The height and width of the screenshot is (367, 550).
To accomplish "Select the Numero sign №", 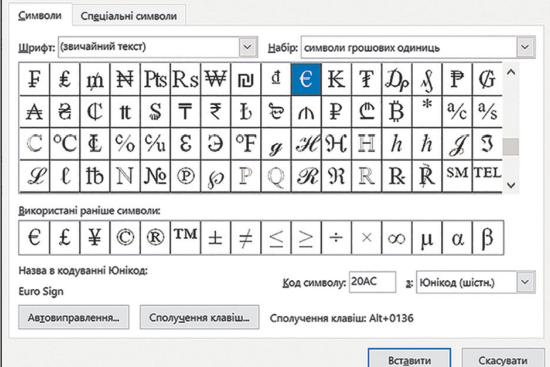I will pyautogui.click(x=155, y=176).
